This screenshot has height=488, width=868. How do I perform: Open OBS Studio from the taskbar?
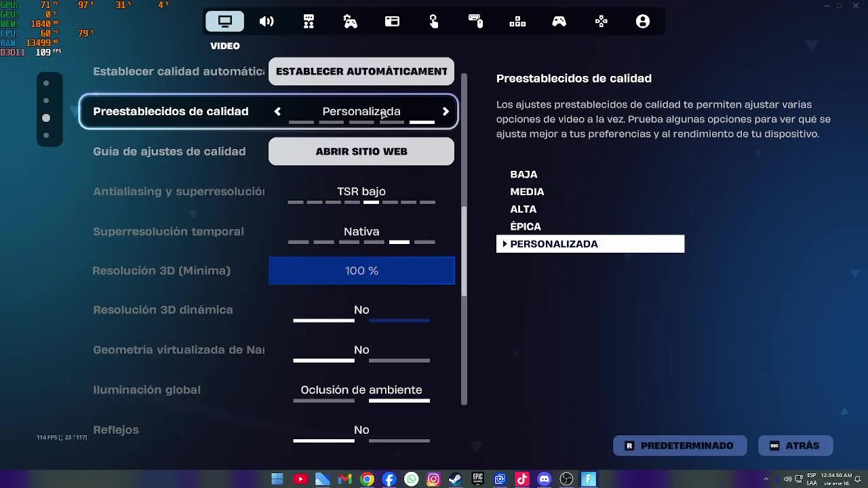[566, 479]
